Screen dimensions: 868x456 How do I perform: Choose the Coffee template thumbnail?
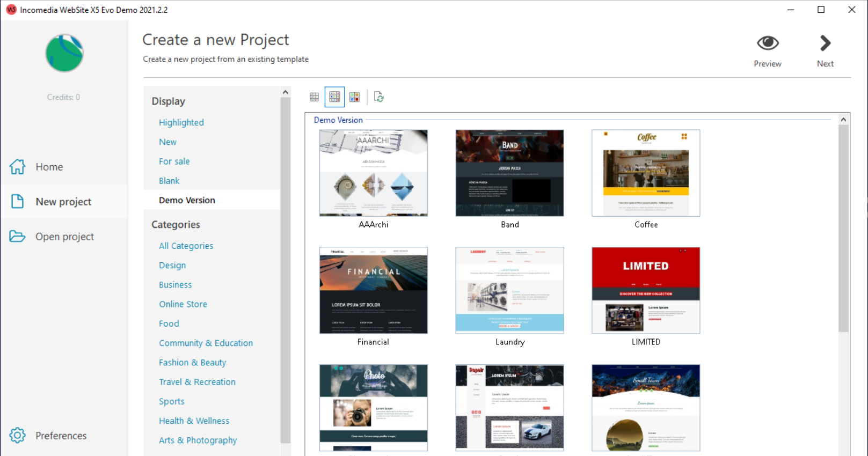(646, 173)
